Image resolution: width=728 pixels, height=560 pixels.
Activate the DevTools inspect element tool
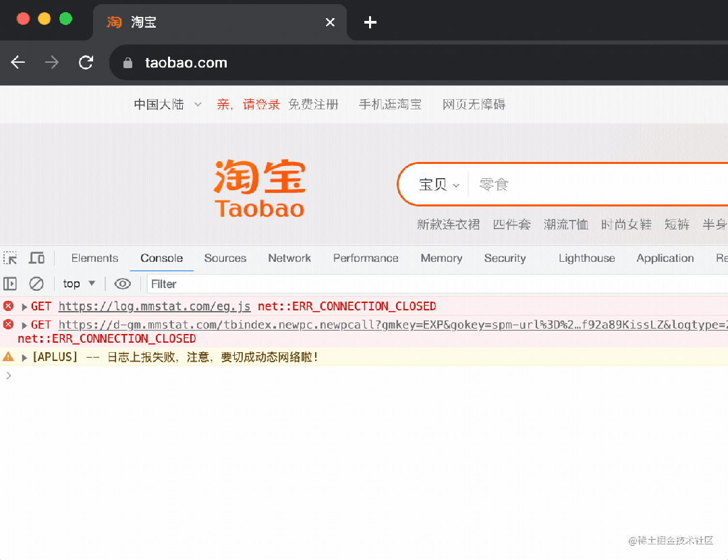[10, 258]
